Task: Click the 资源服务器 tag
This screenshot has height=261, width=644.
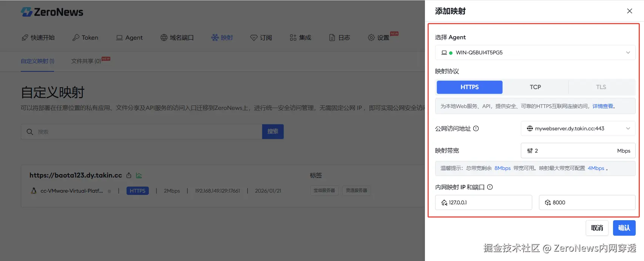Action: click(x=357, y=190)
